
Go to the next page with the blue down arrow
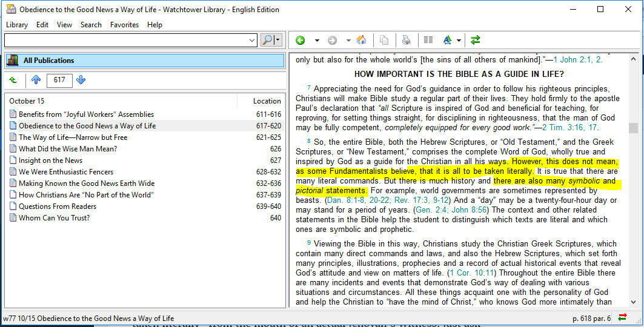point(81,80)
